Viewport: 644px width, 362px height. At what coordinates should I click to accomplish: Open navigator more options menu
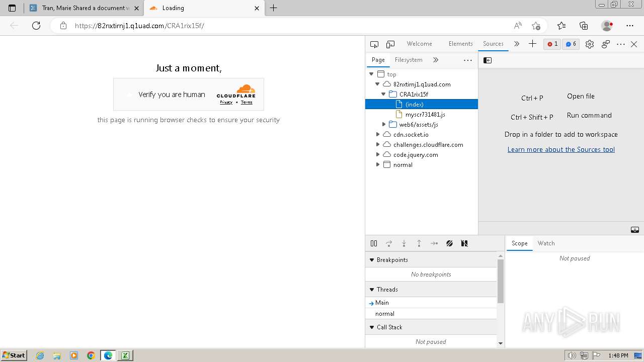click(468, 60)
